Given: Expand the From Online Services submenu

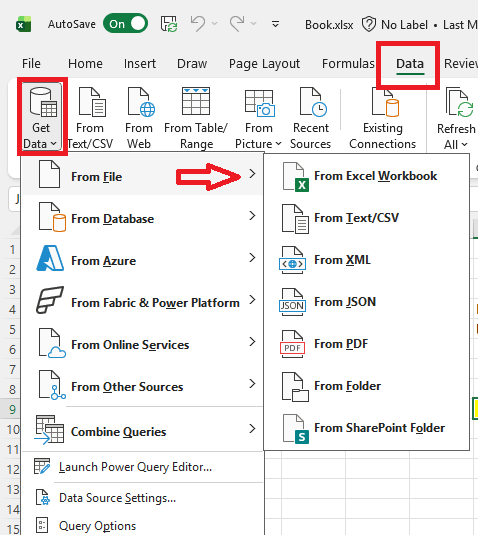Looking at the screenshot, I should point(143,344).
